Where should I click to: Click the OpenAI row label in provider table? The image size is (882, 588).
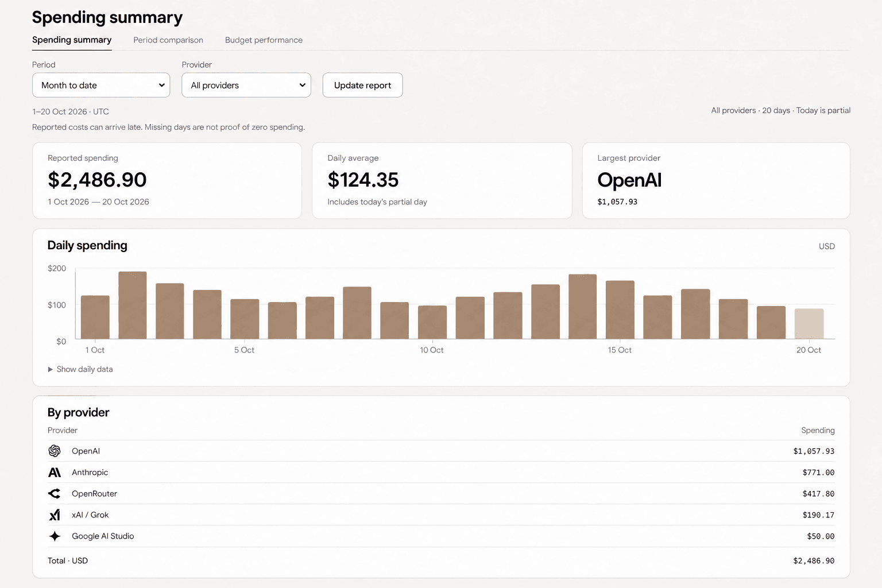click(86, 451)
